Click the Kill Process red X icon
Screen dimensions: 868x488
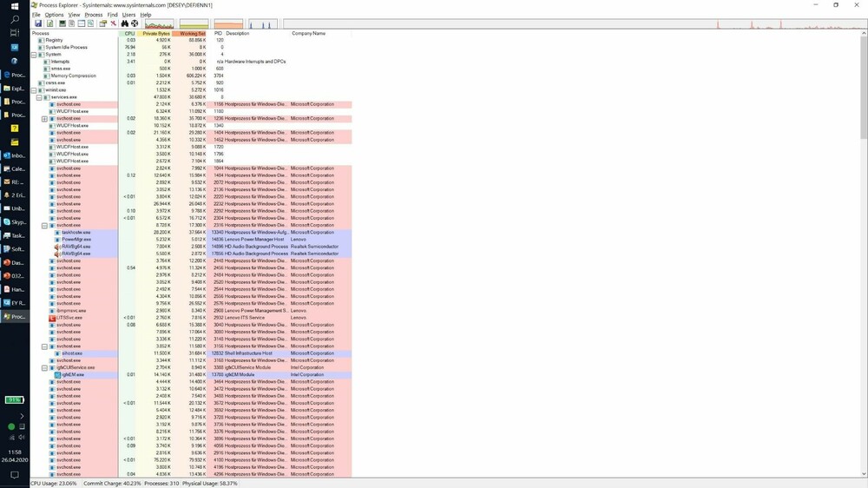click(x=113, y=23)
